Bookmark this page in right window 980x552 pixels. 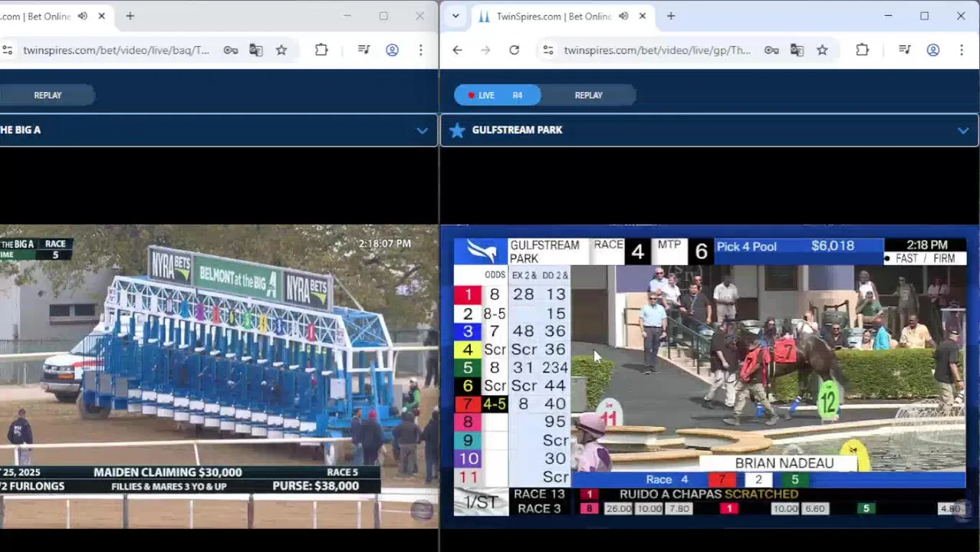pos(822,50)
